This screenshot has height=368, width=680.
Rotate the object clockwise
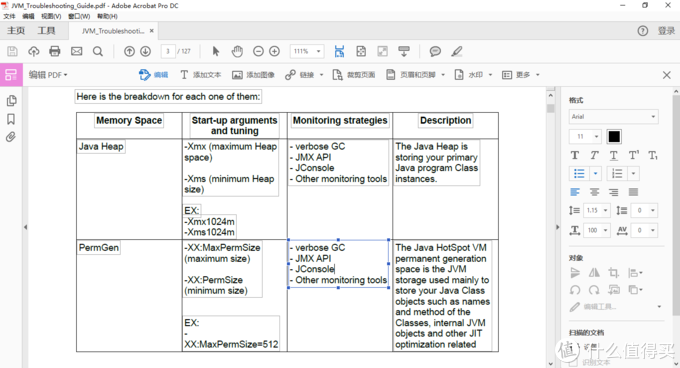(594, 290)
